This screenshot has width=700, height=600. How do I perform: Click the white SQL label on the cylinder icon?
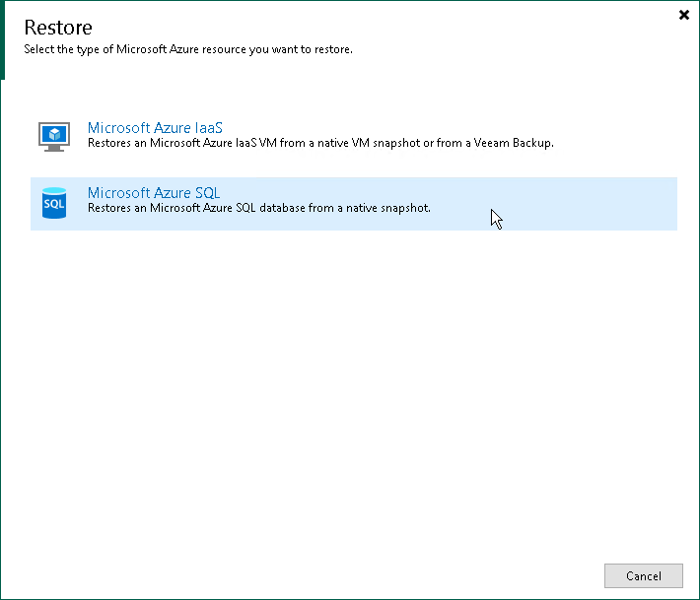point(54,204)
